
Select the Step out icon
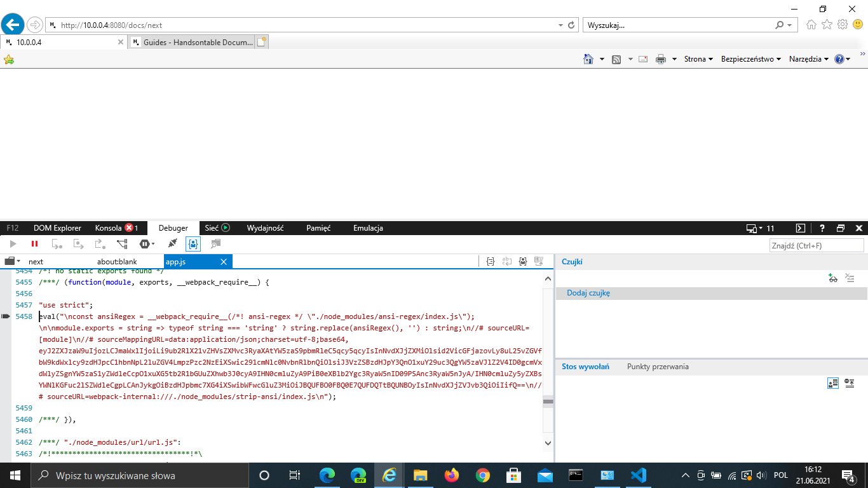click(100, 244)
